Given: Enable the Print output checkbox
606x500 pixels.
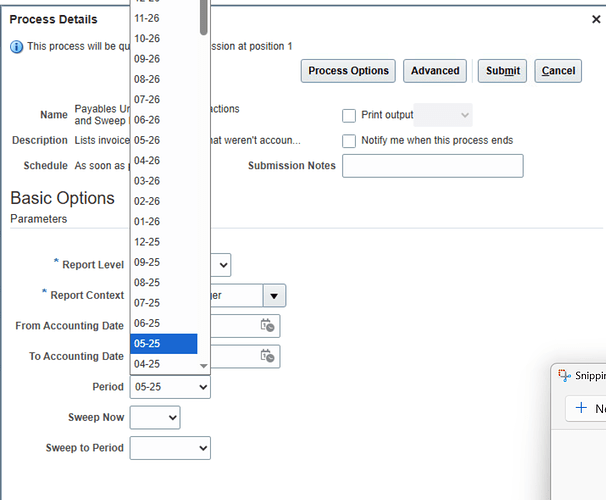Looking at the screenshot, I should pyautogui.click(x=349, y=115).
